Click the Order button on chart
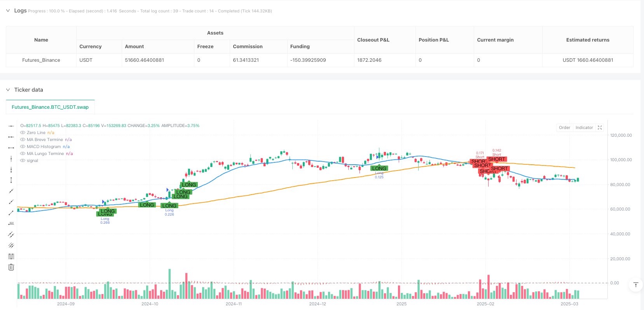The width and height of the screenshot is (644, 310). point(564,127)
